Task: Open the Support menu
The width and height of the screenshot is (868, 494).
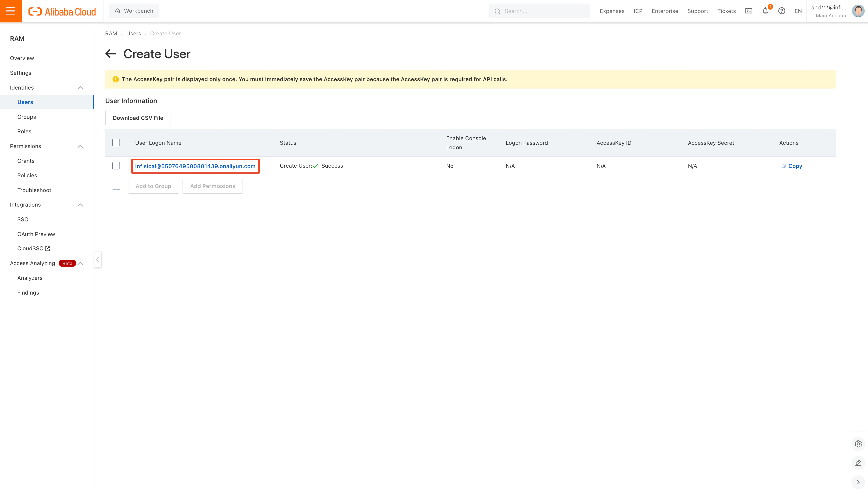Action: [x=697, y=11]
